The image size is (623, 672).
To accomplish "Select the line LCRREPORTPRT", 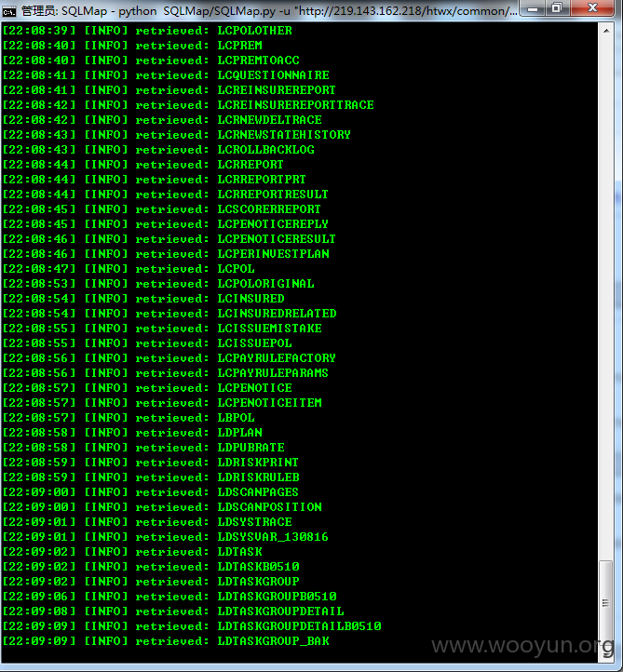I will [x=155, y=180].
